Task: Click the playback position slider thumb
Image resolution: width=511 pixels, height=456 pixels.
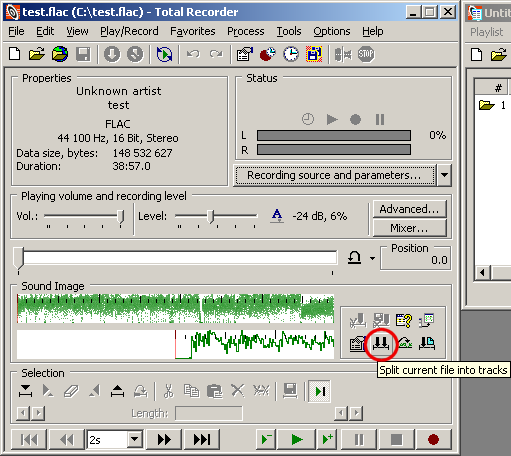Action: [18, 258]
